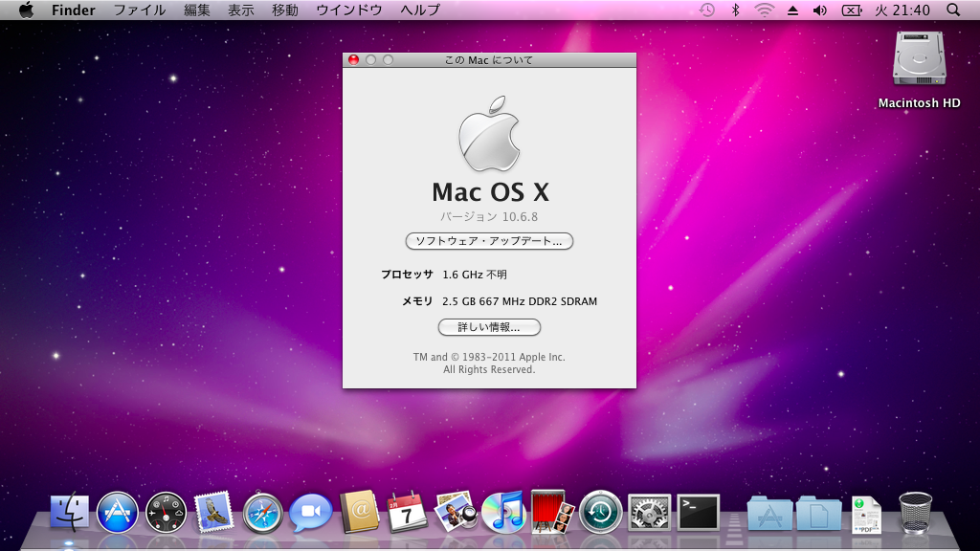Open Bluetooth menu bar icon

pyautogui.click(x=736, y=10)
